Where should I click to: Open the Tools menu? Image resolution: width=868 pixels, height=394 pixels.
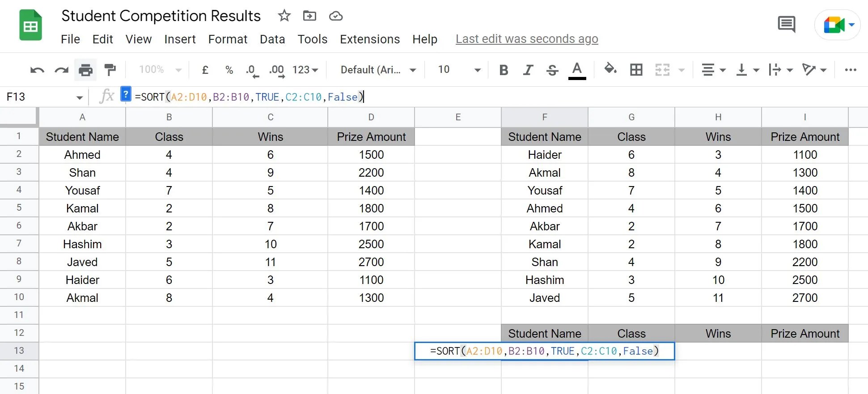(313, 39)
